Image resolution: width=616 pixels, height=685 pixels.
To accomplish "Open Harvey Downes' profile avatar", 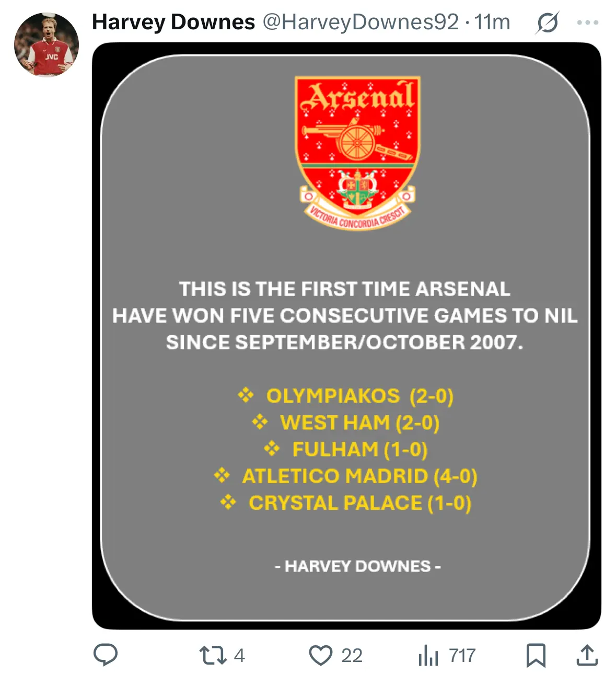I will click(47, 45).
